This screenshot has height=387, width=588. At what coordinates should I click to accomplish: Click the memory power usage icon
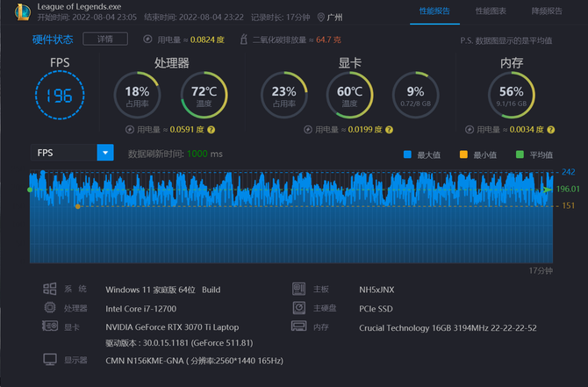(470, 130)
